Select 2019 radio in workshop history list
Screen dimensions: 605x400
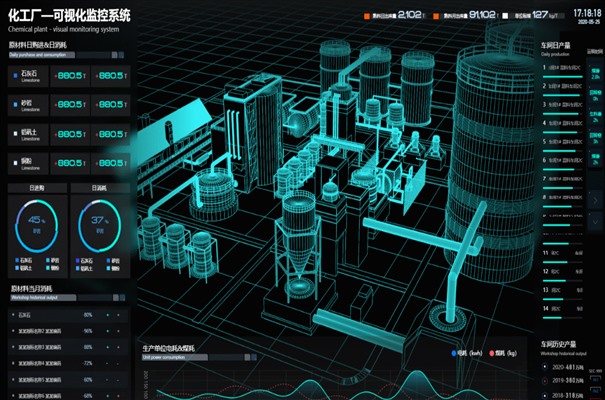(545, 381)
